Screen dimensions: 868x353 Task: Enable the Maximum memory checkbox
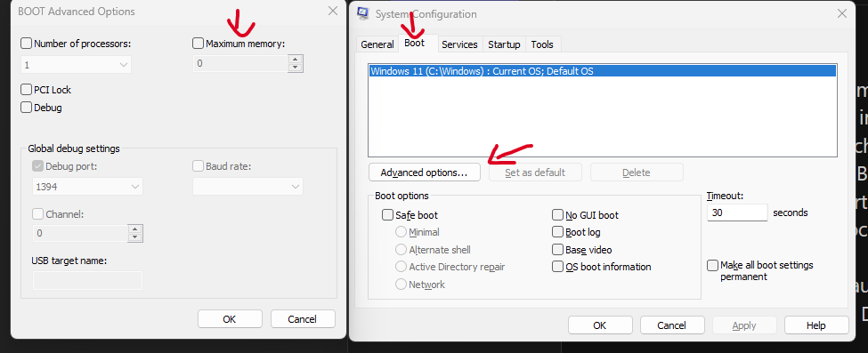click(x=198, y=44)
